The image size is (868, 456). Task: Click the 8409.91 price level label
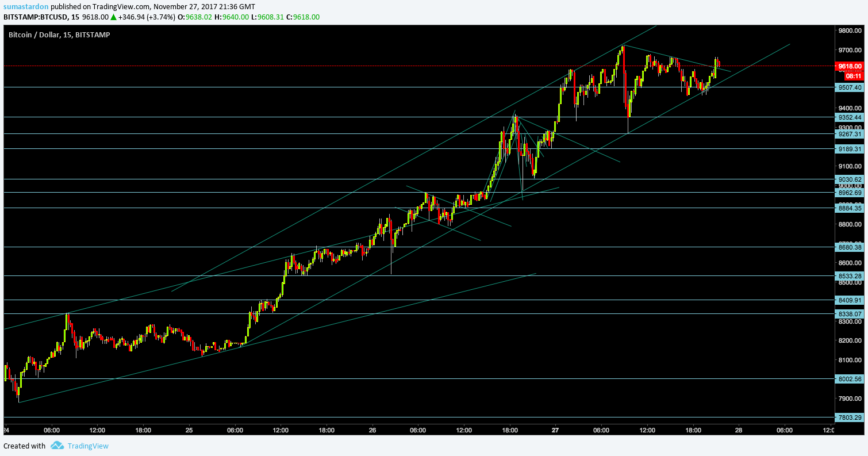(849, 300)
